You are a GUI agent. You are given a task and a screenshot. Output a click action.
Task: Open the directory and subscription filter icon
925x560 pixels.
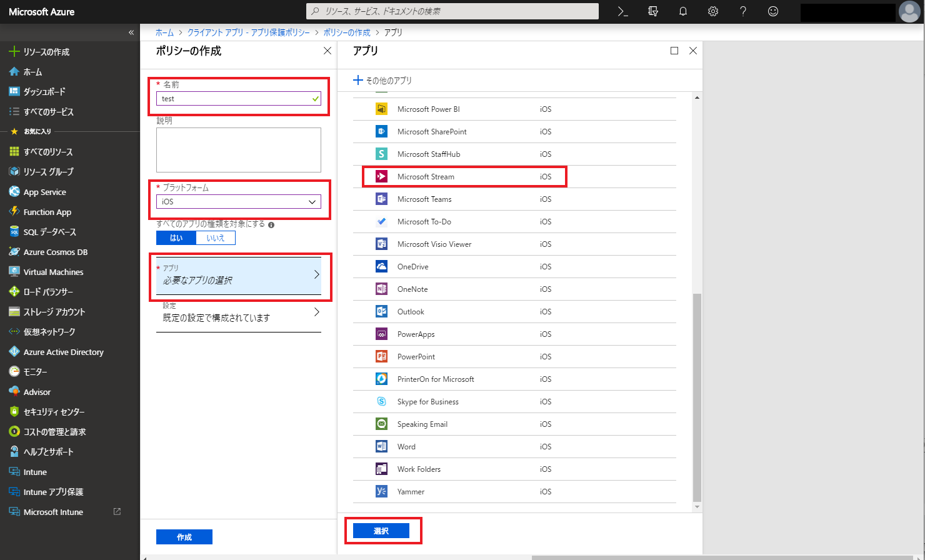[653, 11]
